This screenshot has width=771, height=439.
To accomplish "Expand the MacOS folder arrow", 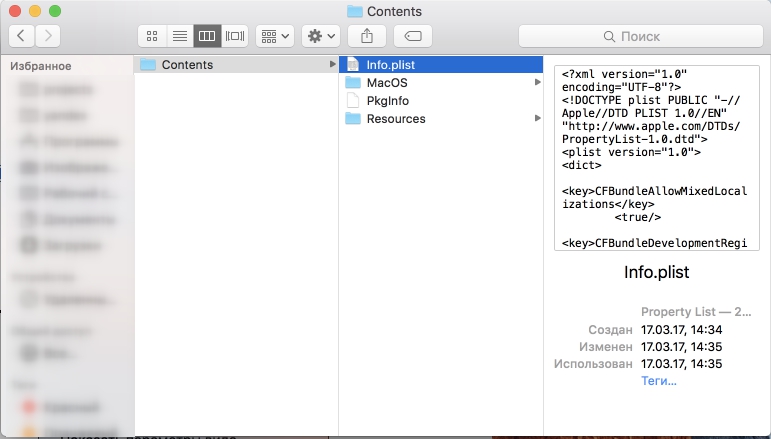I will (x=536, y=83).
